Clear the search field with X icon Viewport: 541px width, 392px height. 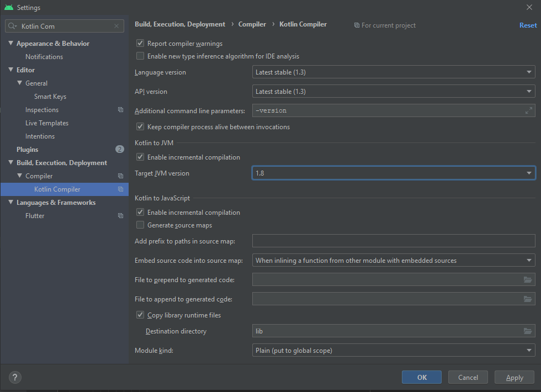[x=116, y=26]
